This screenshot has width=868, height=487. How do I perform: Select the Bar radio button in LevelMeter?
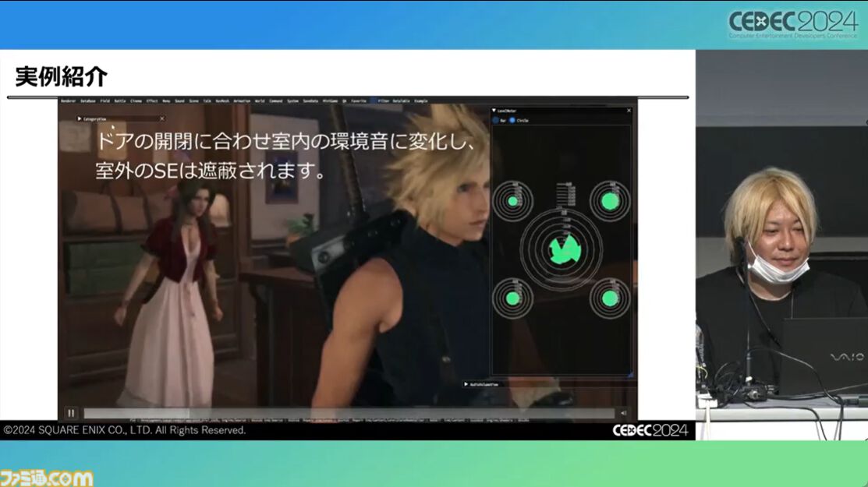495,120
